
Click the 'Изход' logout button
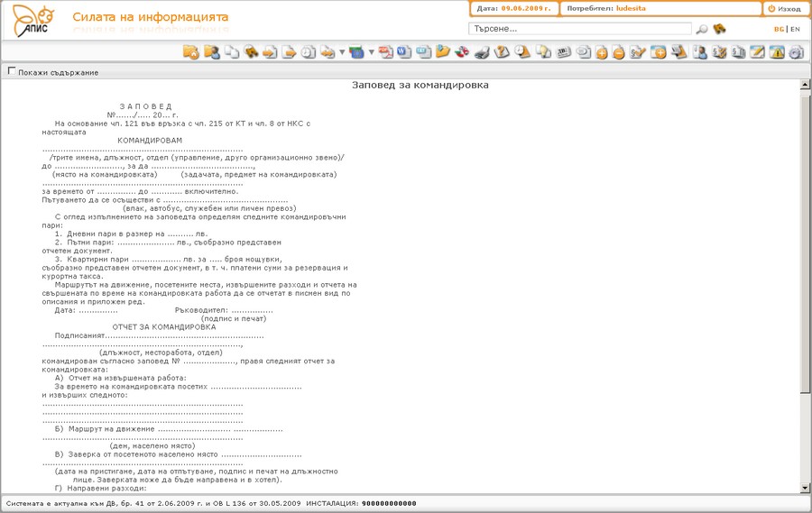pos(784,9)
